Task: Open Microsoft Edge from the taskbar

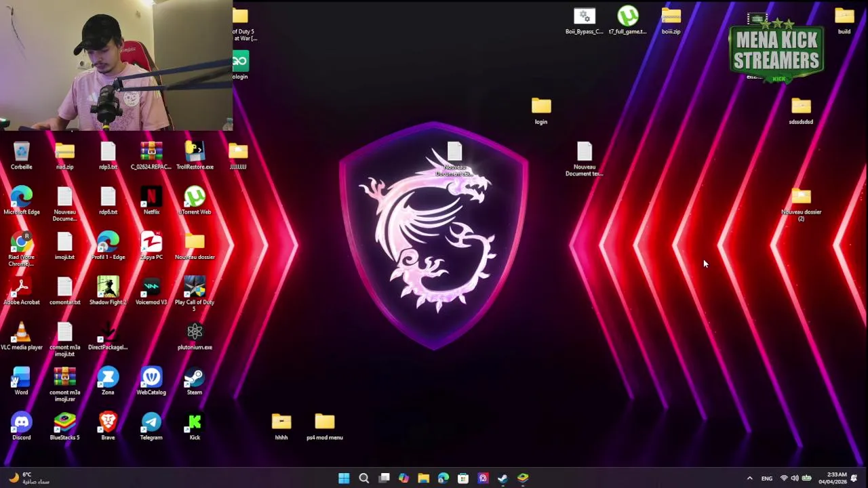Action: tap(443, 479)
